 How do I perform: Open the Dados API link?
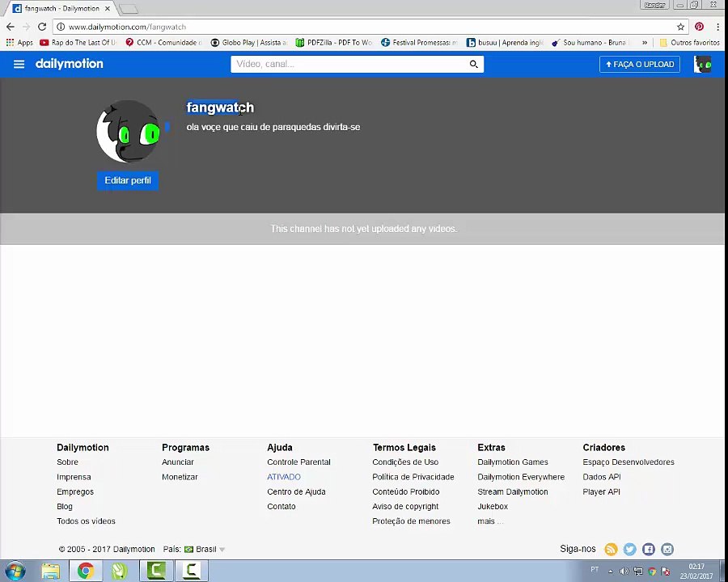pos(602,477)
